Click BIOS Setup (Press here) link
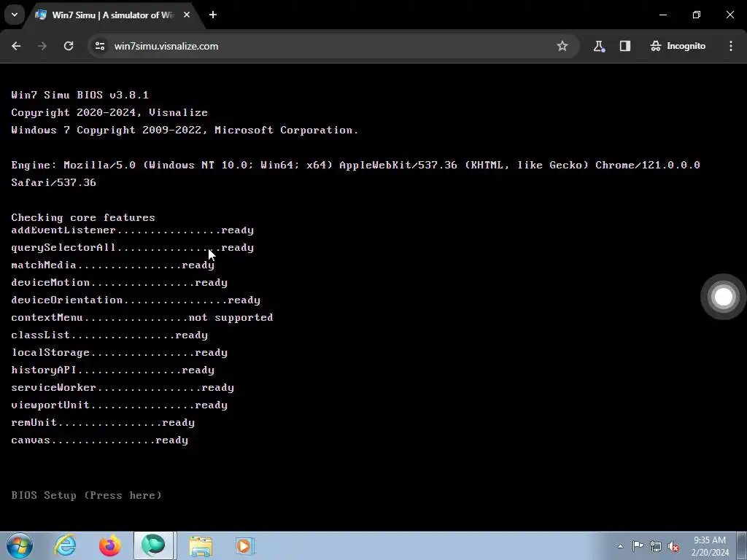This screenshot has width=747, height=560. 87,495
